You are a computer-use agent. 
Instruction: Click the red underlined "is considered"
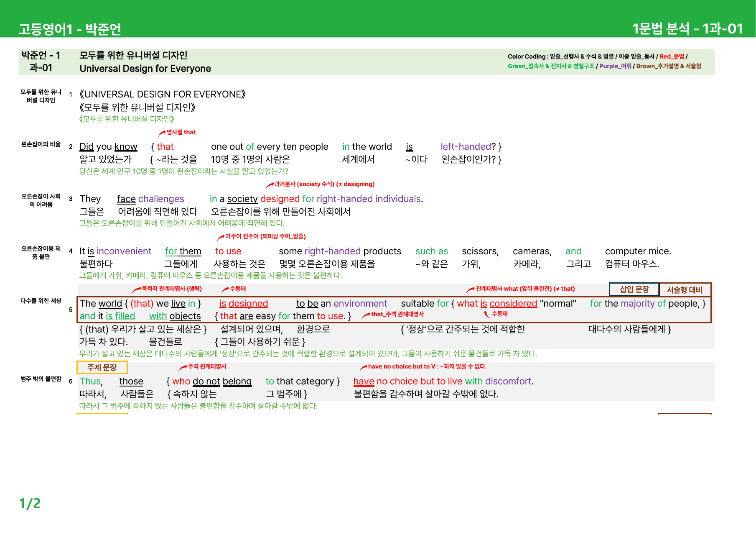509,304
